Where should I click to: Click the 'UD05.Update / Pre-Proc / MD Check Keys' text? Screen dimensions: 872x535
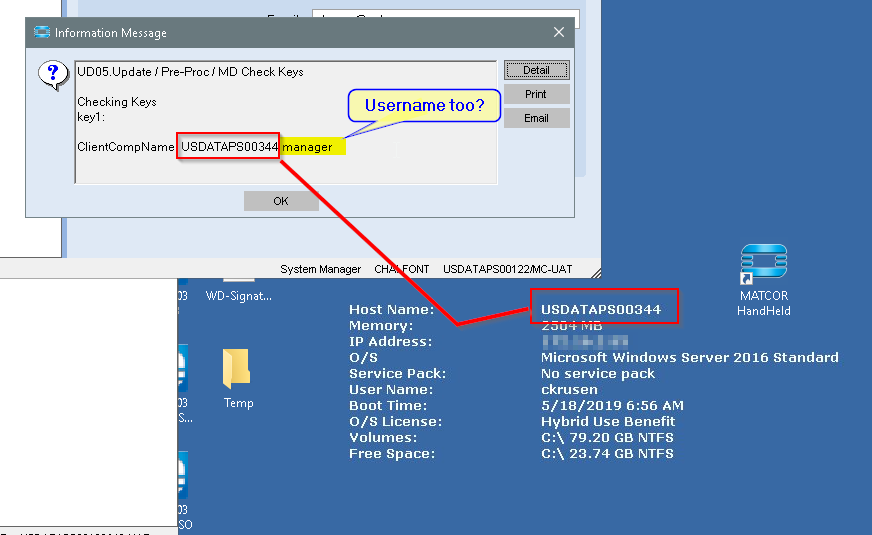pyautogui.click(x=190, y=72)
